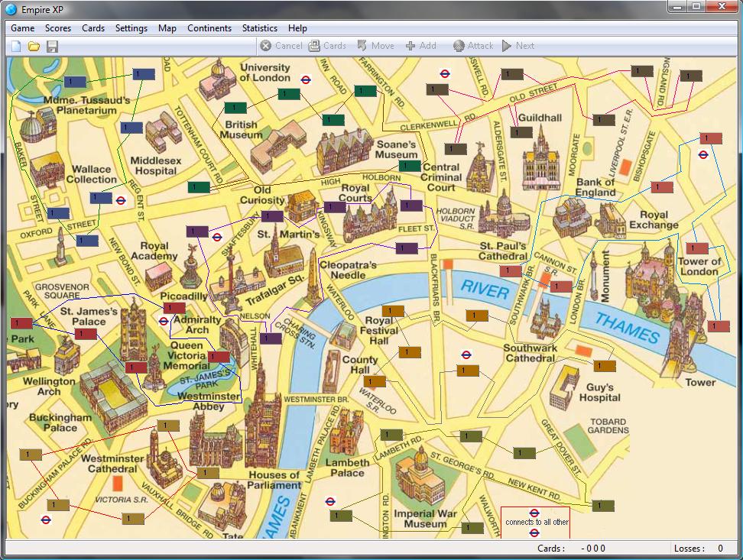
Task: Open the Settings menu
Action: pyautogui.click(x=131, y=28)
